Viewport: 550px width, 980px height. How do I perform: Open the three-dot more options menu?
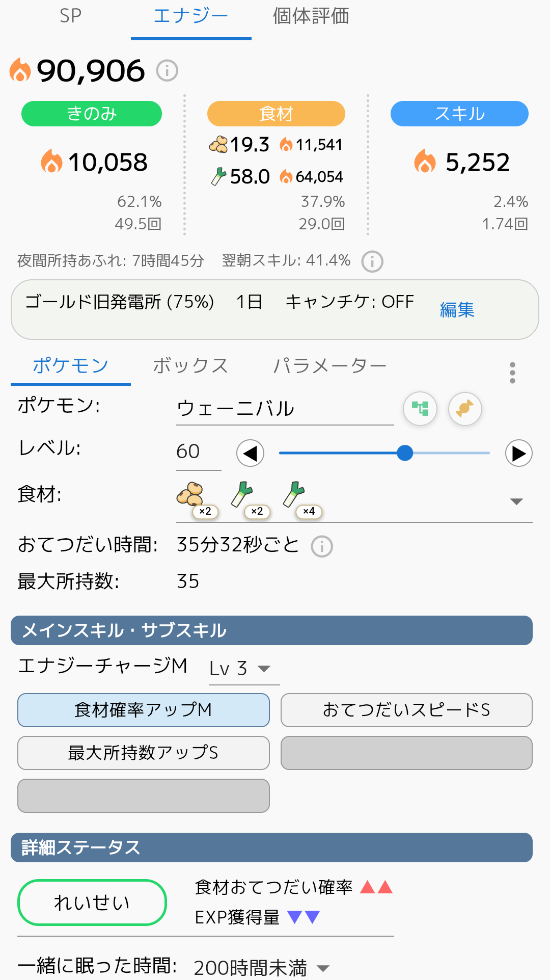point(512,373)
